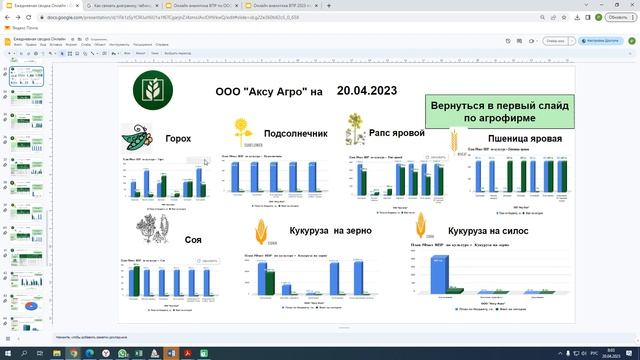The width and height of the screenshot is (640, 360).
Task: Click the paint format icon
Action: coord(43,53)
